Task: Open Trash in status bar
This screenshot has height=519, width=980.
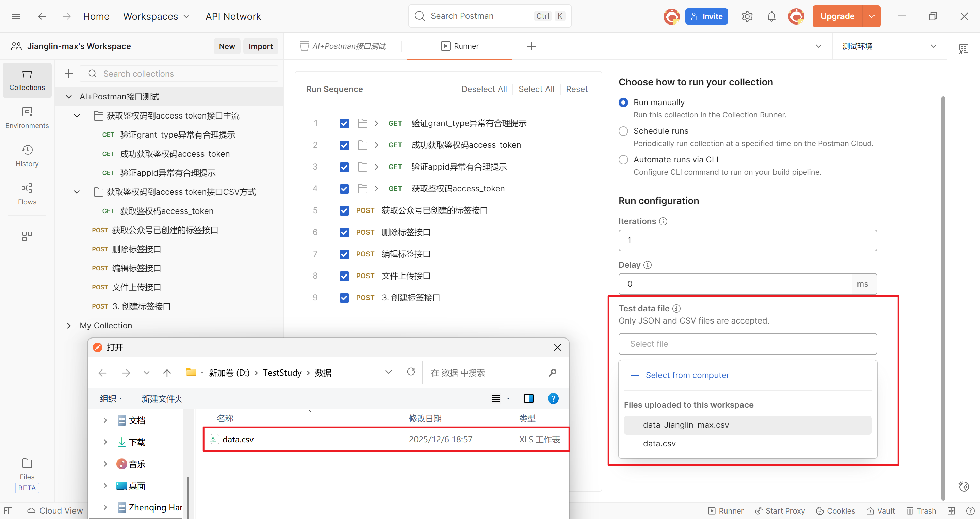Action: 921,510
